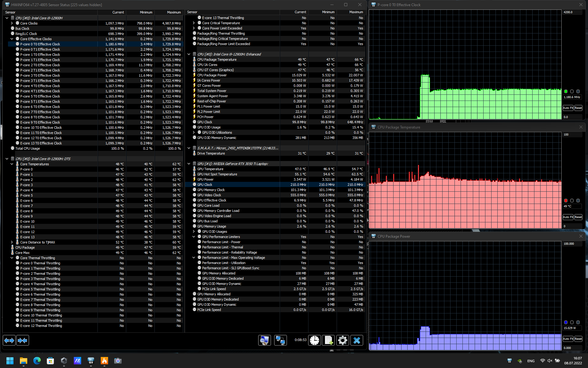
Task: Open the remote network computers icon
Action: tap(280, 340)
